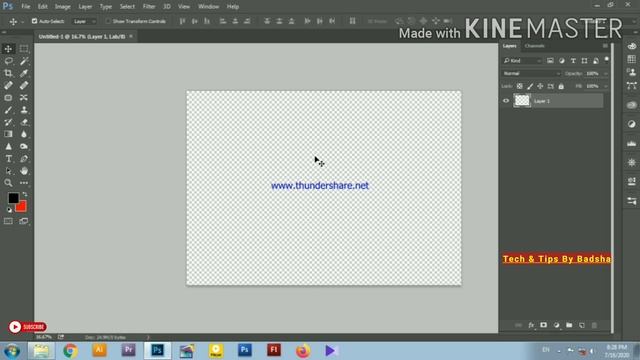Select the Magic Wand tool
This screenshot has width=640, height=360.
tap(24, 61)
